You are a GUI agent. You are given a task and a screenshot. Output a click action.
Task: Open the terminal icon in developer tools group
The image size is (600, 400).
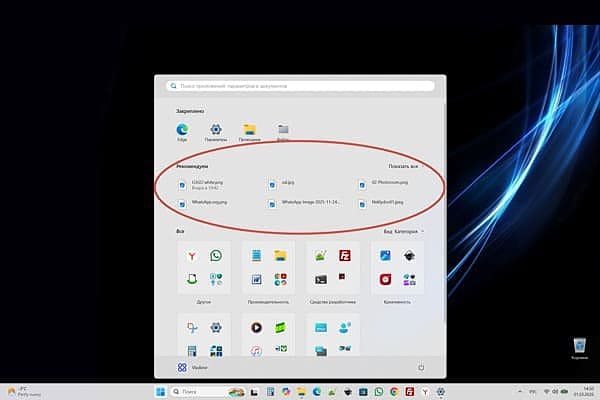point(320,279)
